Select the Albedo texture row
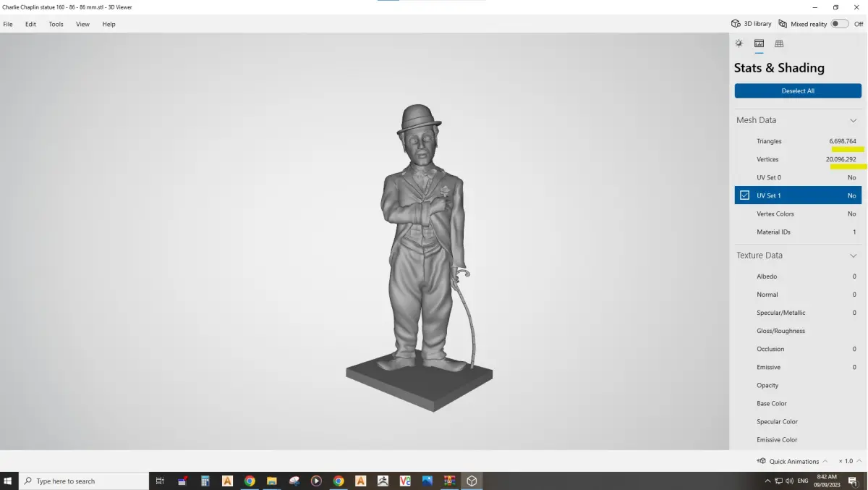 coord(798,276)
